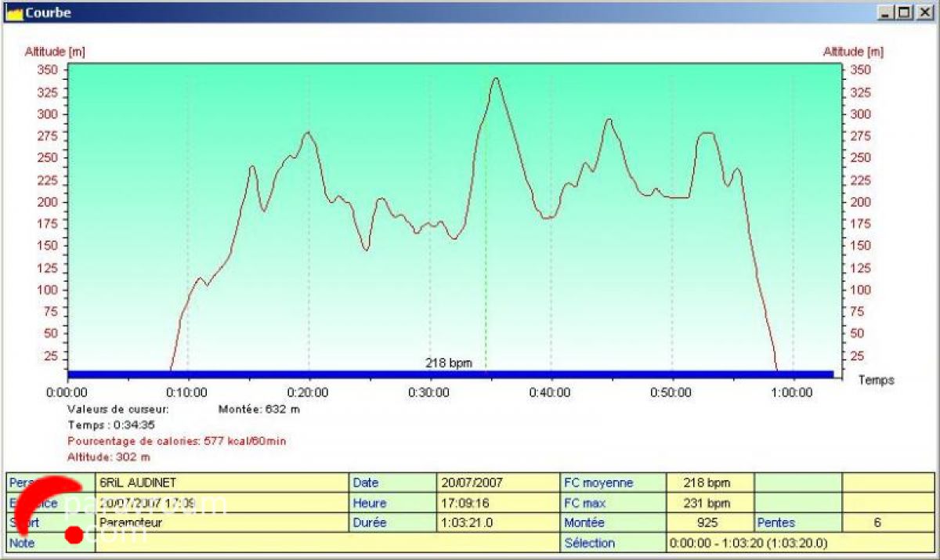Select the 218 bpm label above the bar

pos(449,363)
